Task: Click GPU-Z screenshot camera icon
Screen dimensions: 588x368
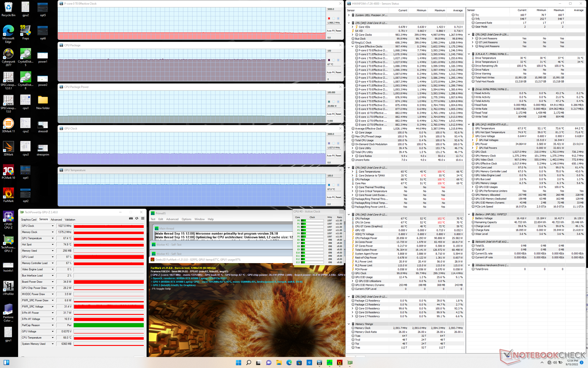Action: (131, 218)
